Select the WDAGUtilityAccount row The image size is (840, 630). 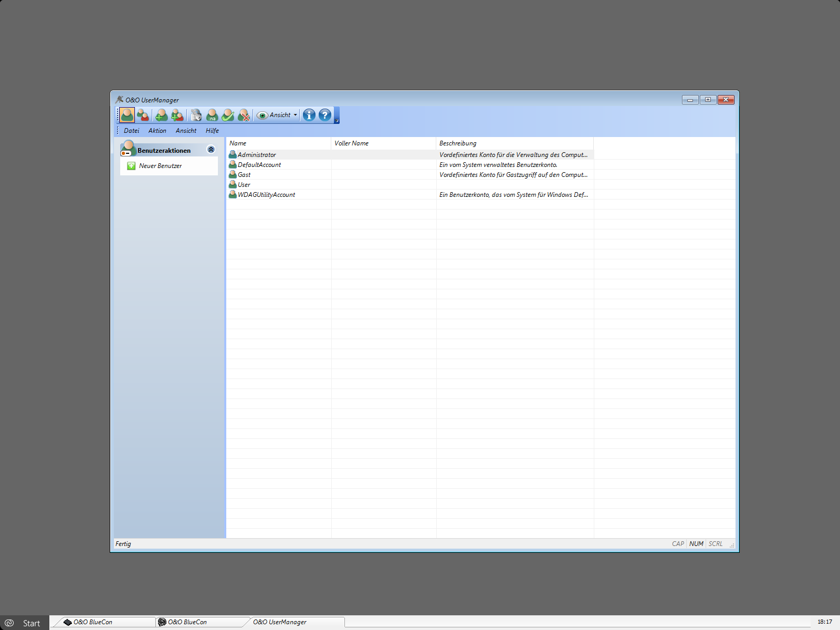click(410, 195)
